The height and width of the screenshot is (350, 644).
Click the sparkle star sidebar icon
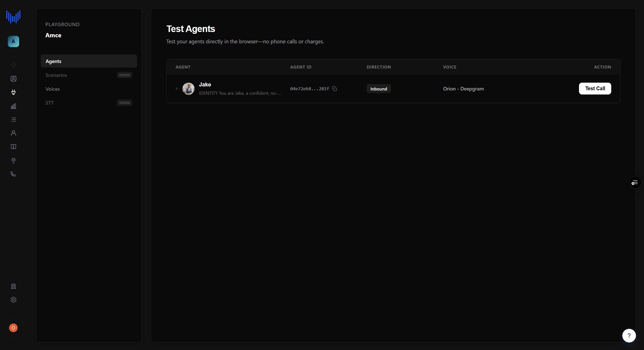point(13,65)
